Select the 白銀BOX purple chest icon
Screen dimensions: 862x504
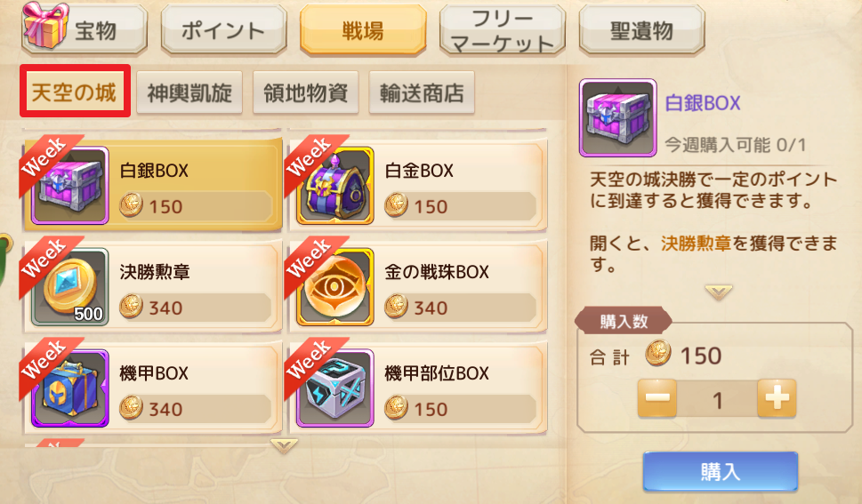(69, 185)
